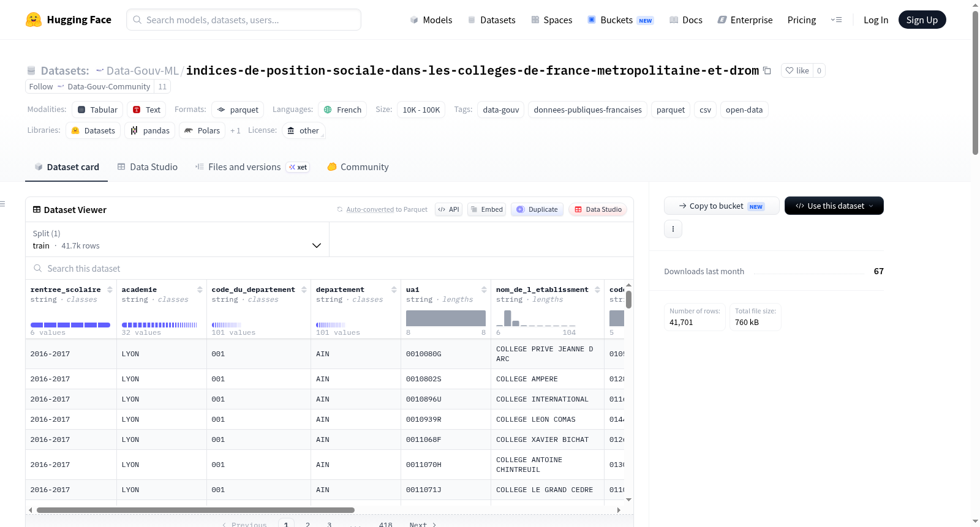Click the table vertical scrollbar thumb

(x=628, y=300)
